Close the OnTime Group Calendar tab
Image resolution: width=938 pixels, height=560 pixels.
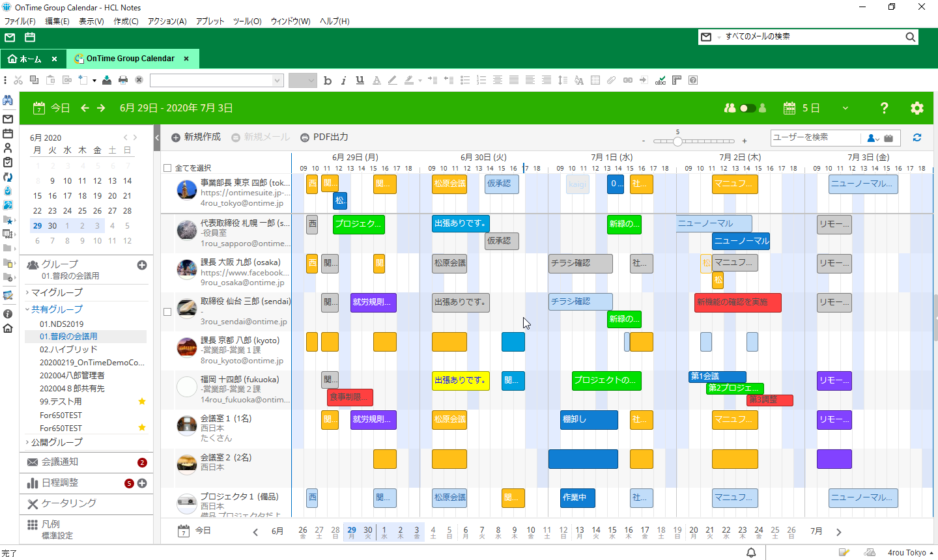186,59
